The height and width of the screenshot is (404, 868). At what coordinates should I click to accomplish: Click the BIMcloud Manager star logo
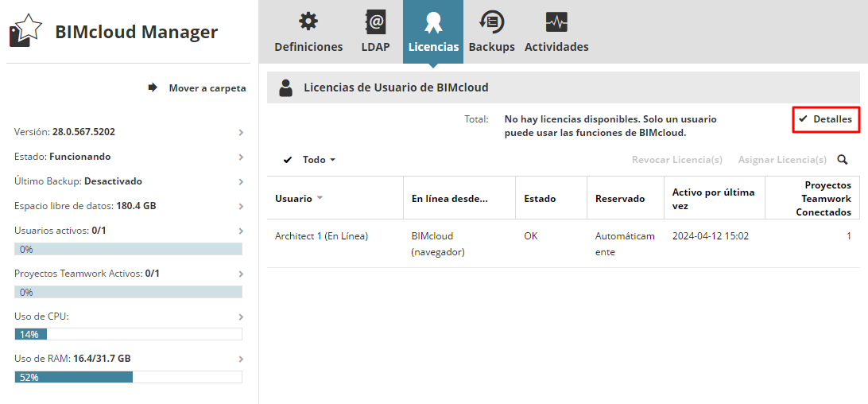(x=25, y=31)
